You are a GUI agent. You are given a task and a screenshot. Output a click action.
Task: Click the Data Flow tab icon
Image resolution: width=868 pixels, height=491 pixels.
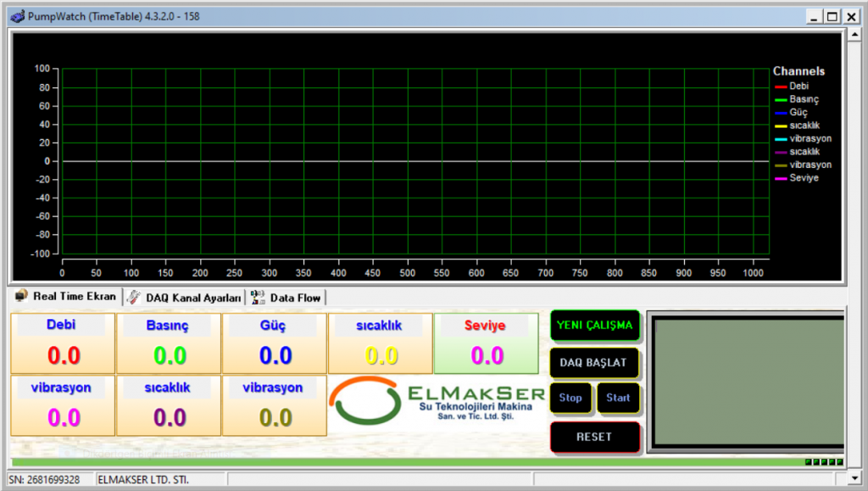pyautogui.click(x=258, y=297)
